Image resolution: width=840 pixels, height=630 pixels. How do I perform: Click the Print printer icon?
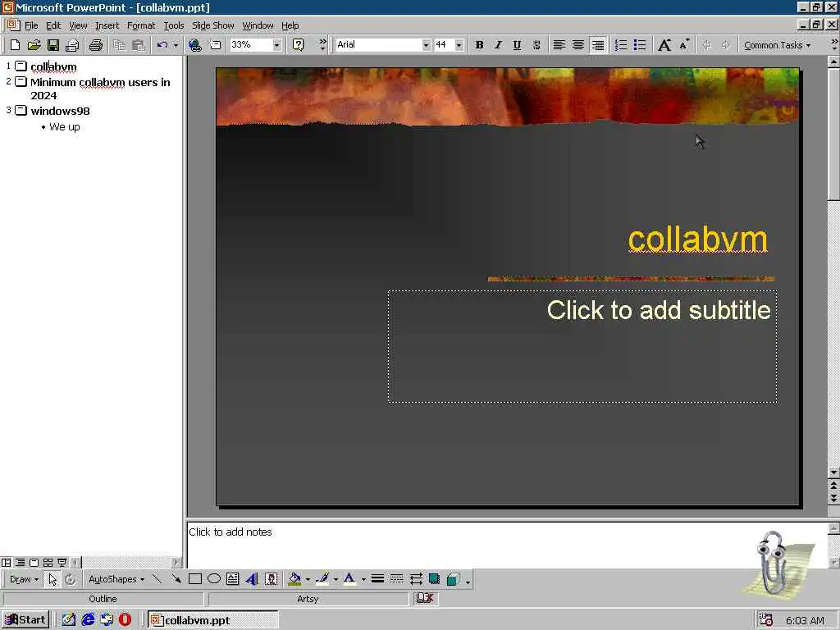click(x=96, y=45)
